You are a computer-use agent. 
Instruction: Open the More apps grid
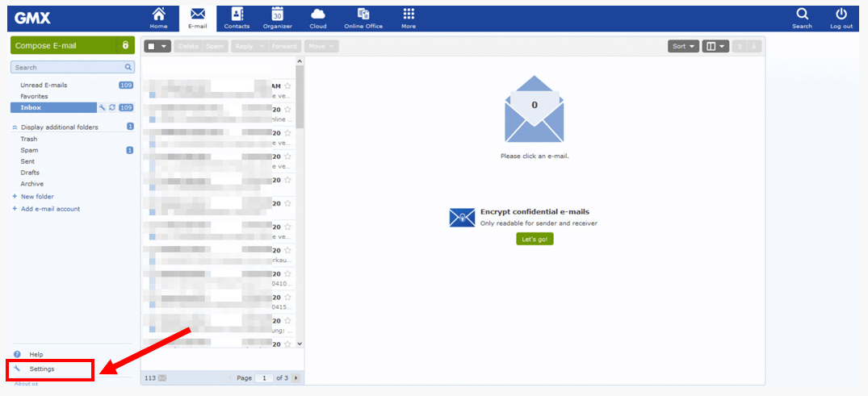(x=409, y=19)
